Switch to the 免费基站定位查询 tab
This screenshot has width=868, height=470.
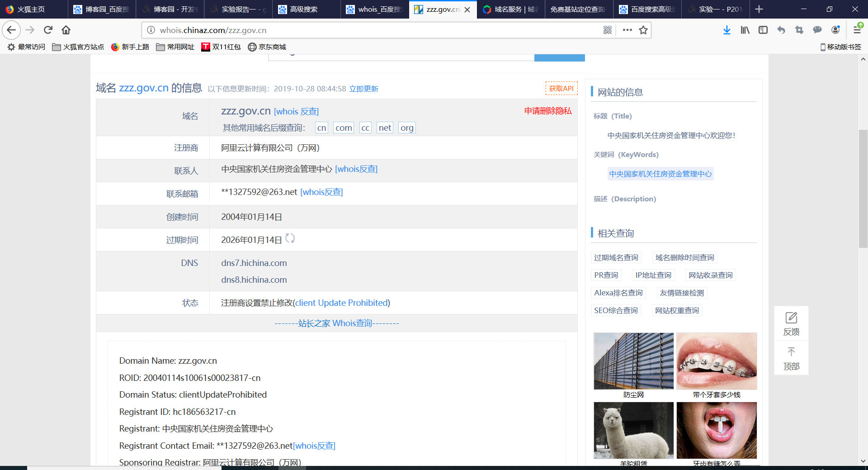coord(579,9)
